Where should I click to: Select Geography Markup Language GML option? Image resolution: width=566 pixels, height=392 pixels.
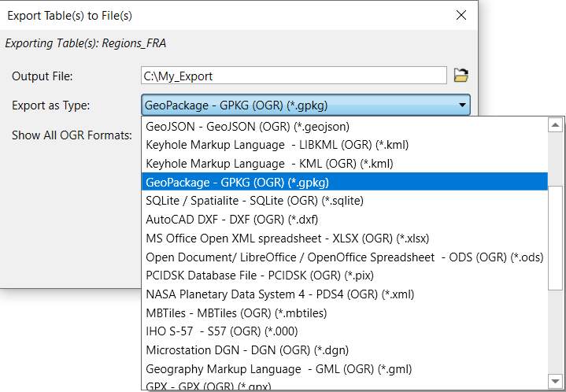[345, 369]
